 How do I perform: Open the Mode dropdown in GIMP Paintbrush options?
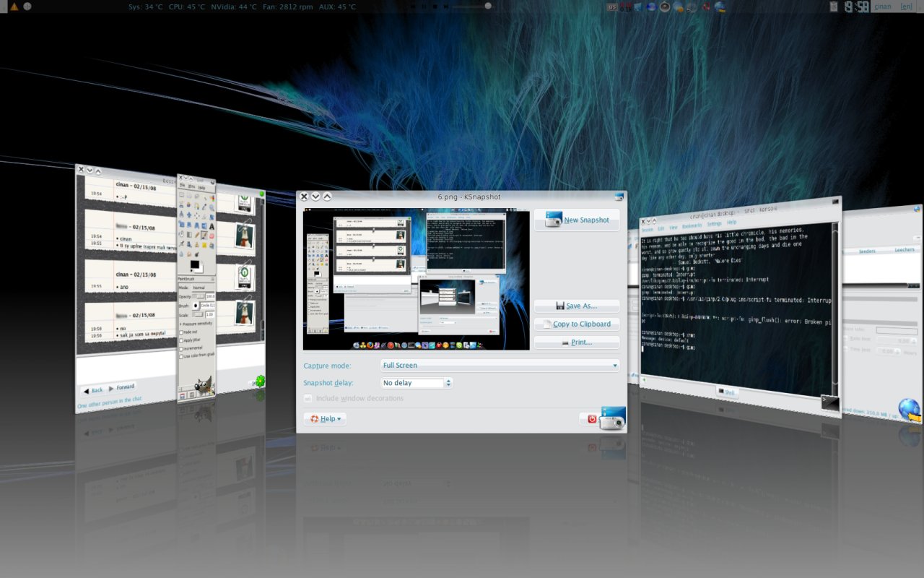204,288
